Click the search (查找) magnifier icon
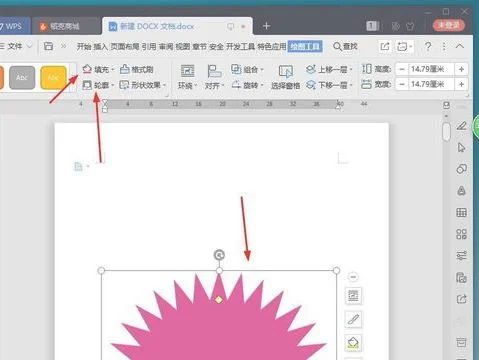 [x=337, y=46]
